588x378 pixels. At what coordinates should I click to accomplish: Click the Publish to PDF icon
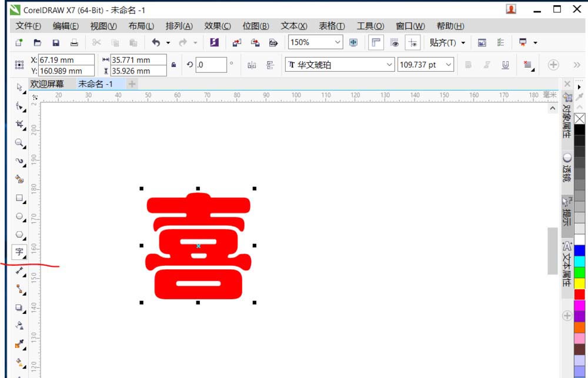tap(273, 42)
